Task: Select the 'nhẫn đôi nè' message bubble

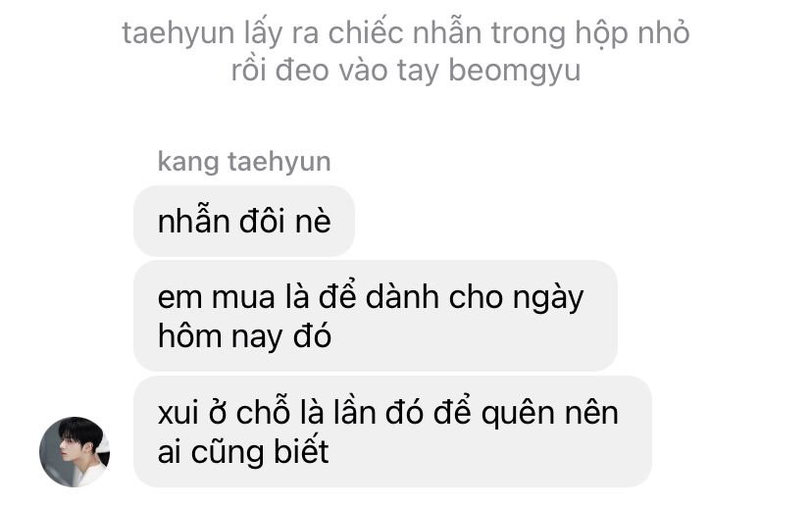Action: pos(244,221)
